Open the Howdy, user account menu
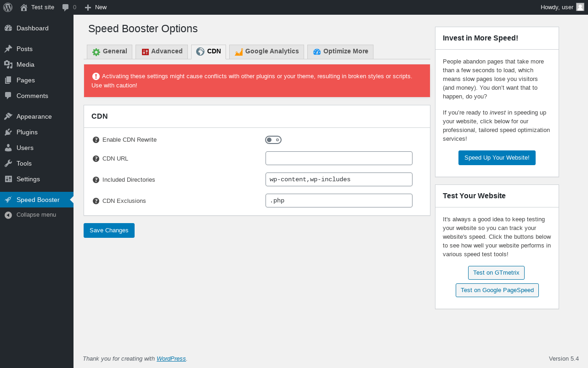 pyautogui.click(x=557, y=7)
